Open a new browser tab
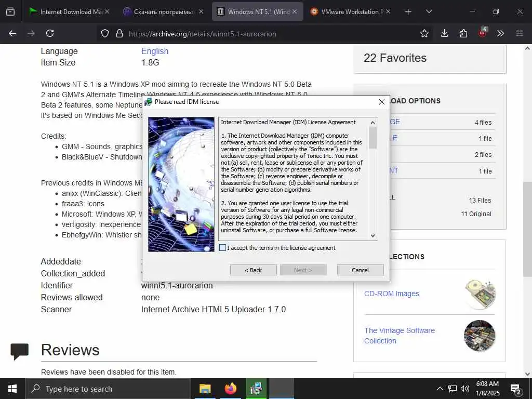 pos(408,12)
